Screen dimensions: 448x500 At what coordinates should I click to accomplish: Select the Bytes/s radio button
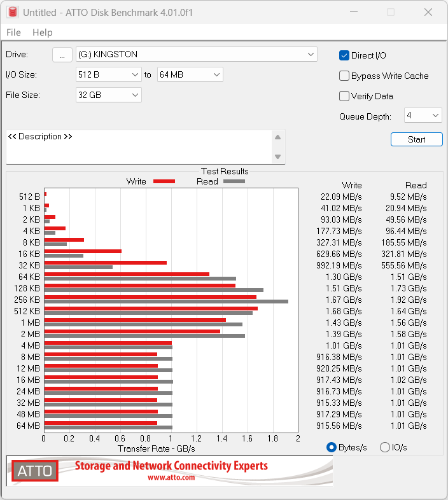tap(332, 447)
